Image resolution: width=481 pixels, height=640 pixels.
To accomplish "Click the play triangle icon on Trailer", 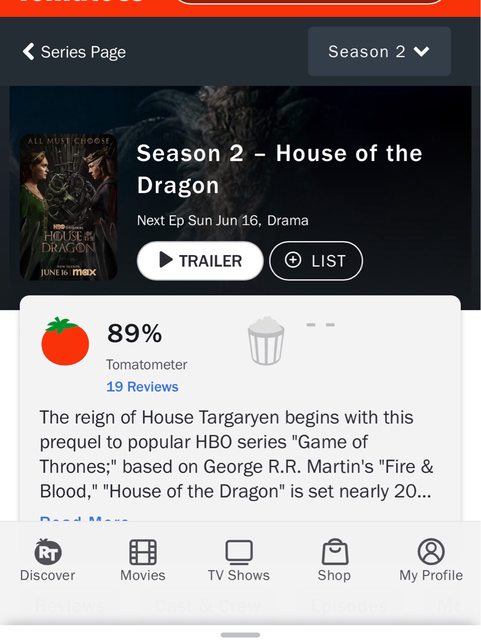I will click(x=165, y=260).
